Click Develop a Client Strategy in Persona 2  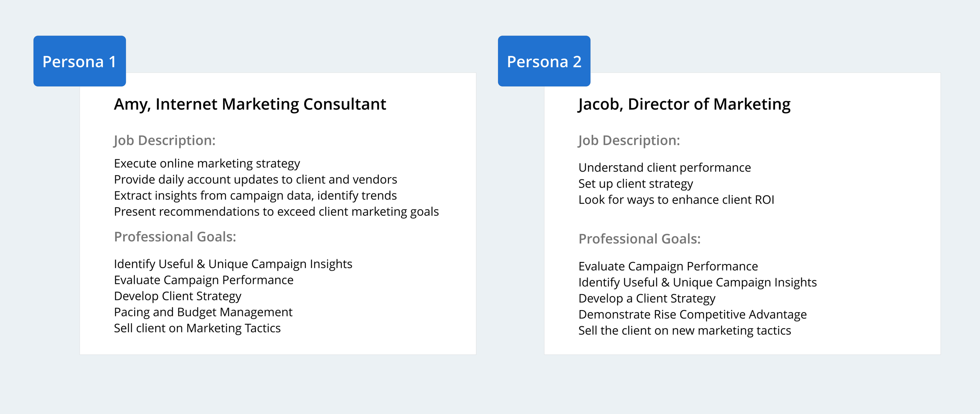647,299
